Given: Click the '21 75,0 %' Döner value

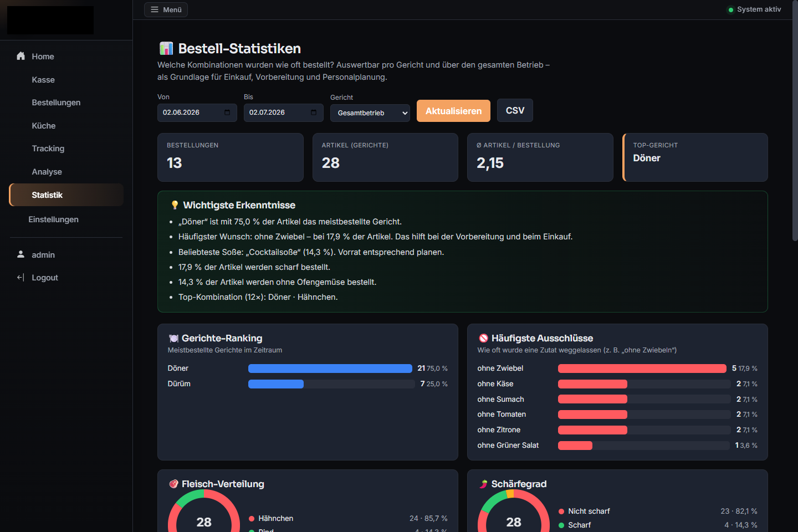Looking at the screenshot, I should pos(432,369).
